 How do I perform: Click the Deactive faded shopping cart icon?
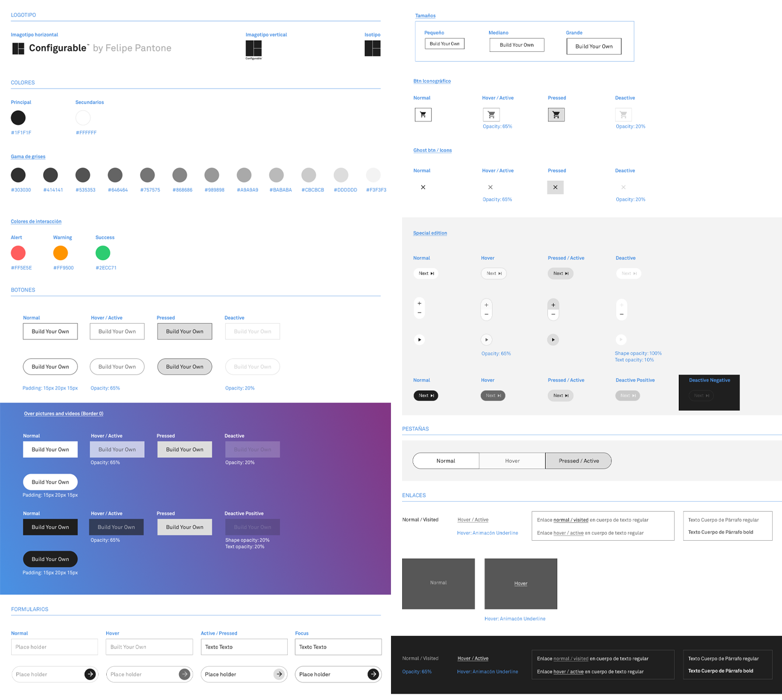623,114
